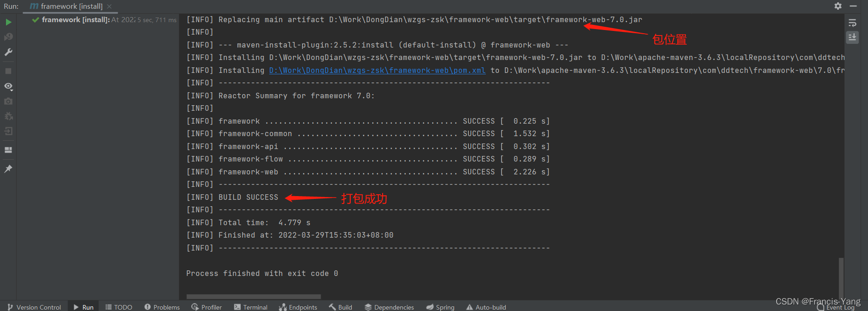Switch to the Run bottom tab
Viewport: 868px width, 311px height.
click(83, 307)
